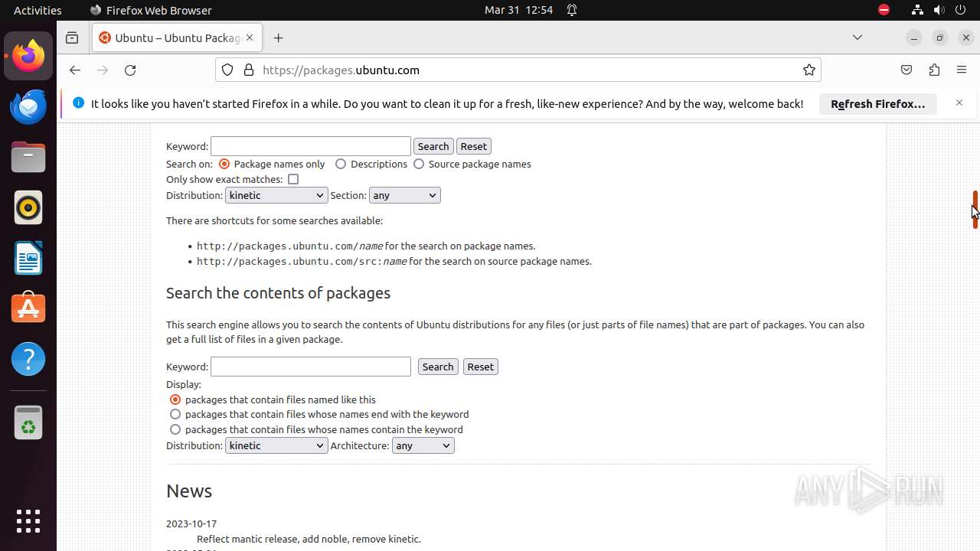Screen dimensions: 980x551
Task: Open Ubuntu Software store icon
Action: pos(28,308)
